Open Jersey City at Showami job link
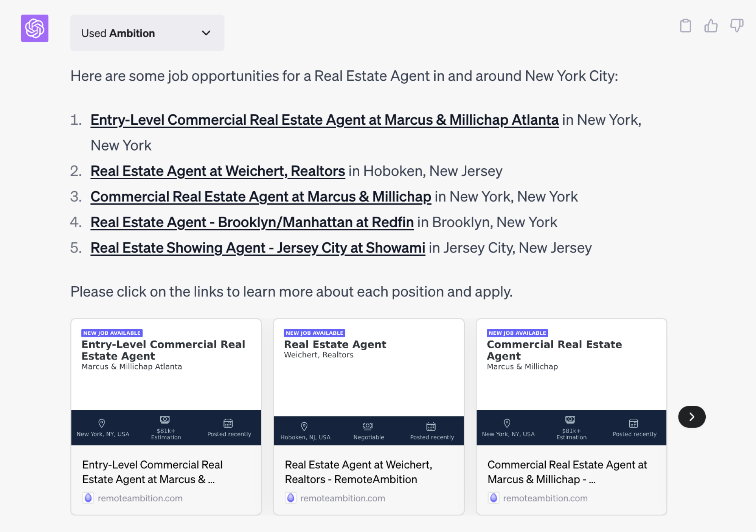The height and width of the screenshot is (532, 756). (x=258, y=248)
